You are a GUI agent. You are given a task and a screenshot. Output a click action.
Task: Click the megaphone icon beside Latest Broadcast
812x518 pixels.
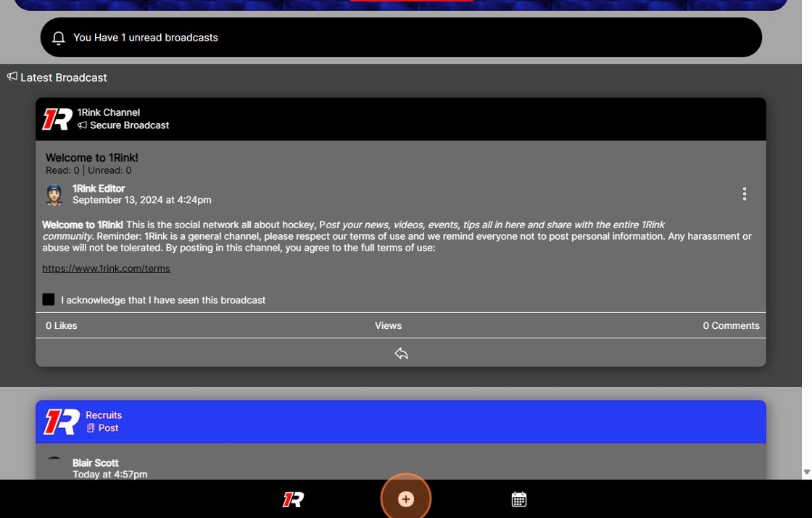click(x=12, y=77)
